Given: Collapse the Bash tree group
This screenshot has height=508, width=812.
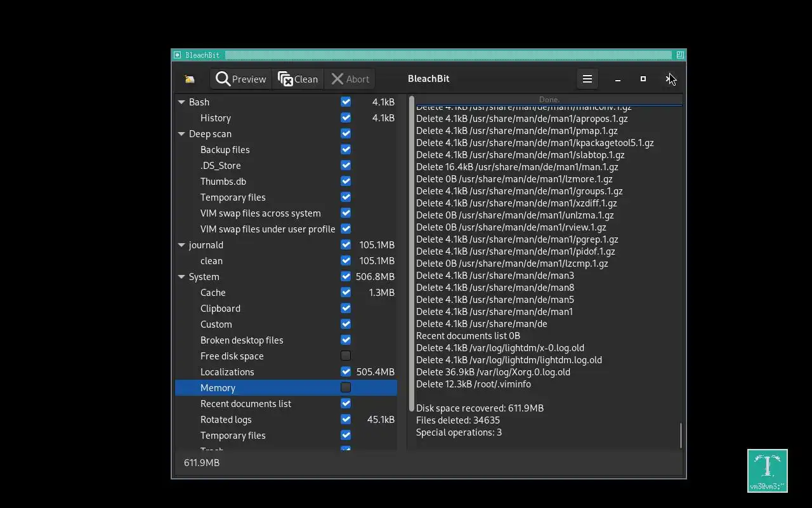Looking at the screenshot, I should pos(181,102).
